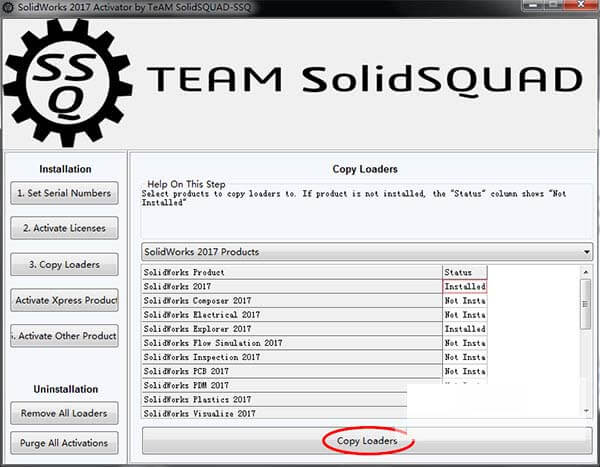This screenshot has height=467, width=600.
Task: Click the product list scrollbar down arrow
Action: coord(585,411)
